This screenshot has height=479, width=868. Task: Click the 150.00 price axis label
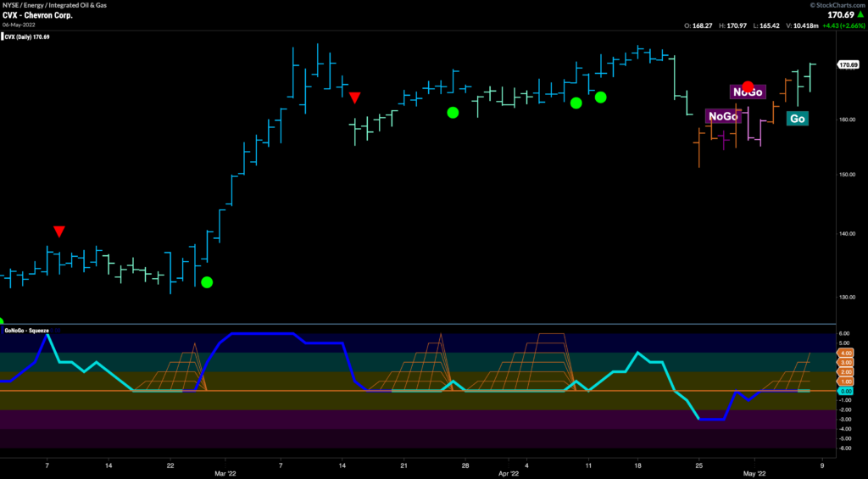[x=847, y=175]
